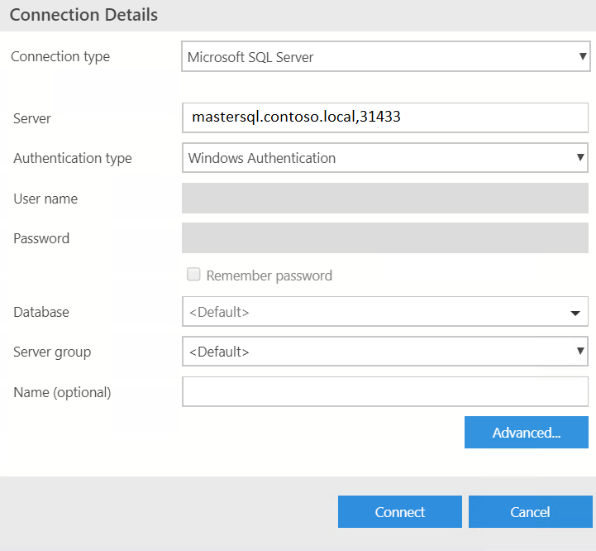Click the Name (optional) label
596x551 pixels.
click(62, 392)
